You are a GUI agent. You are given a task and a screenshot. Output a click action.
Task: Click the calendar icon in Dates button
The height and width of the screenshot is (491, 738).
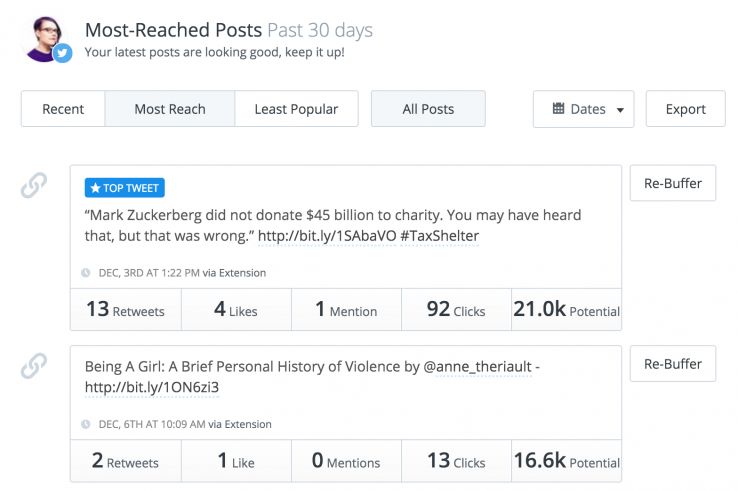point(558,109)
